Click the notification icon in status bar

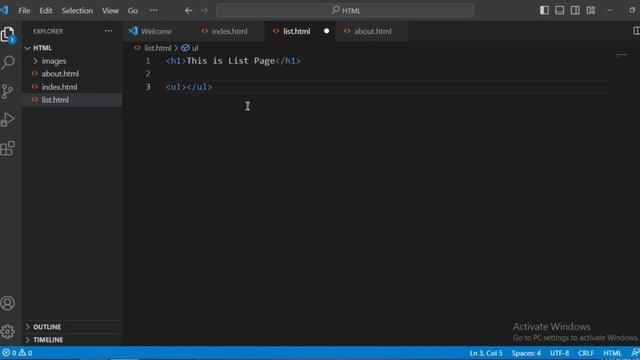635,353
